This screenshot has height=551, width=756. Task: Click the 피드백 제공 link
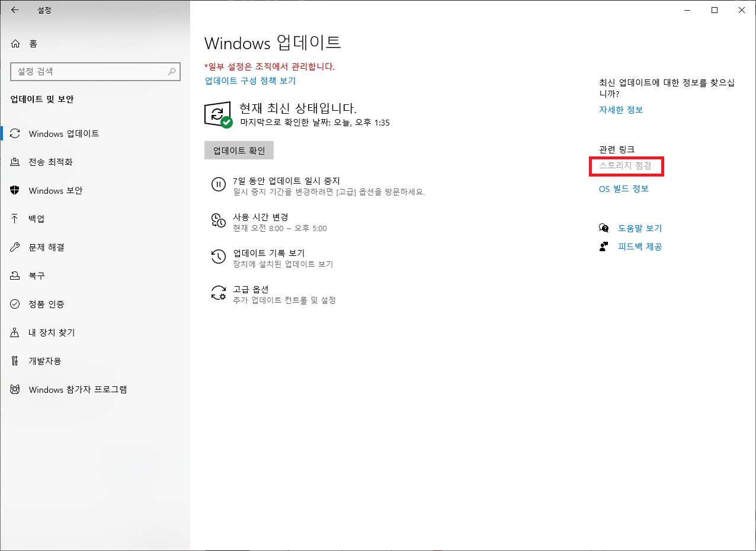[x=640, y=246]
